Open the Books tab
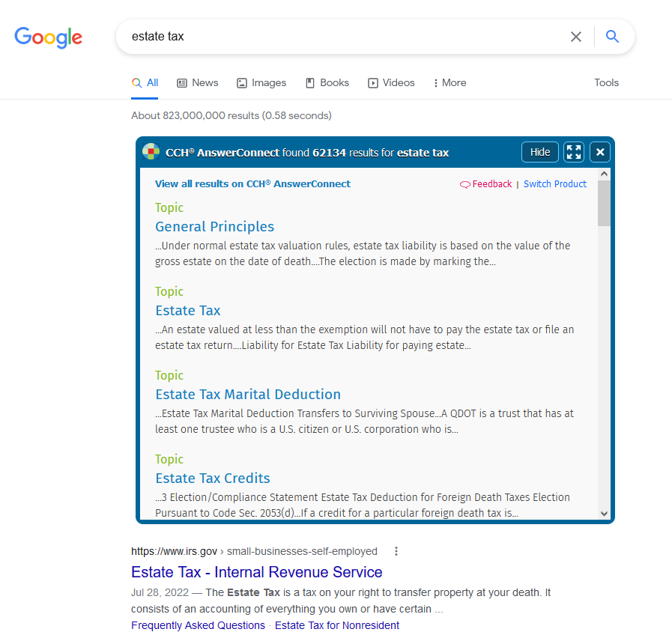The height and width of the screenshot is (641, 672). (x=327, y=83)
